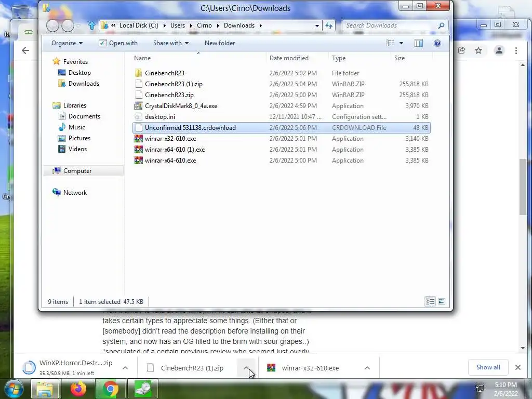This screenshot has width=532, height=399.
Task: Click the address bar refresh button
Action: [x=329, y=25]
